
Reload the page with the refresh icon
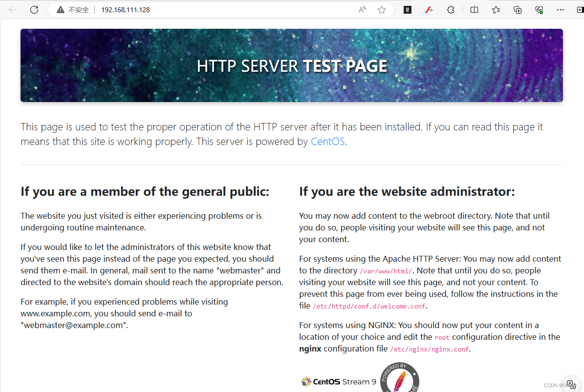(34, 10)
